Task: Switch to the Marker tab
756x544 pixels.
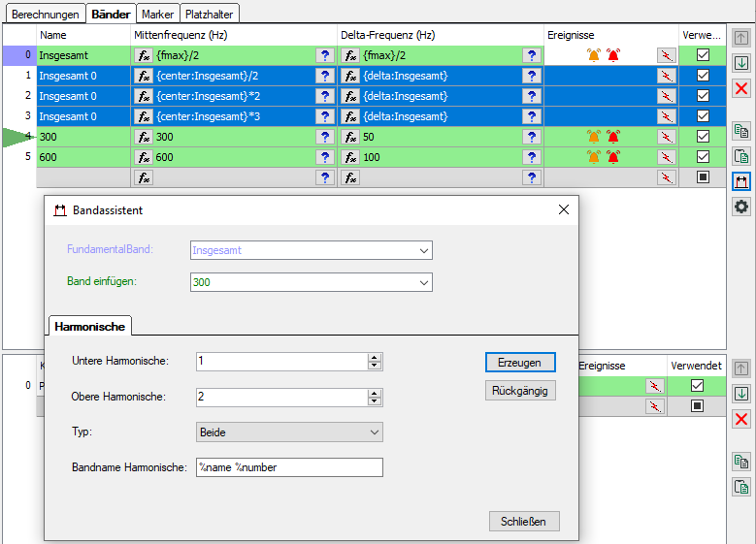Action: tap(157, 14)
